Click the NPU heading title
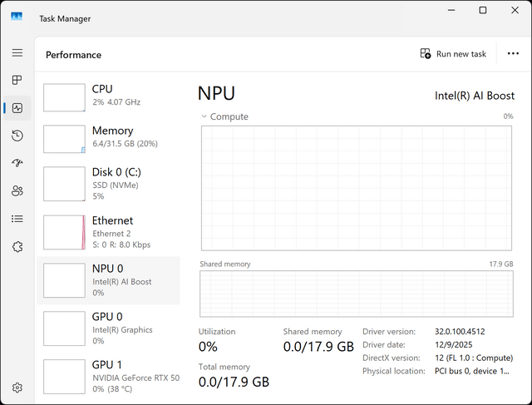The image size is (532, 405). (216, 93)
